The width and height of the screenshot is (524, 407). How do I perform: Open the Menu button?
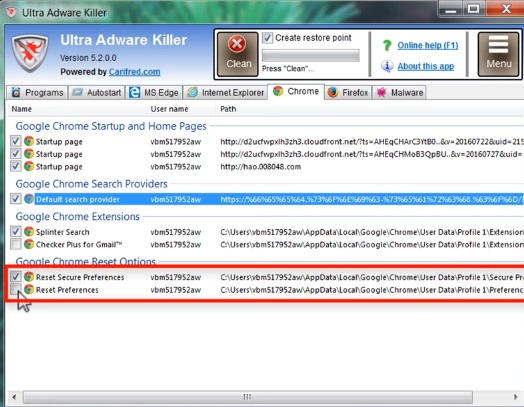[498, 54]
